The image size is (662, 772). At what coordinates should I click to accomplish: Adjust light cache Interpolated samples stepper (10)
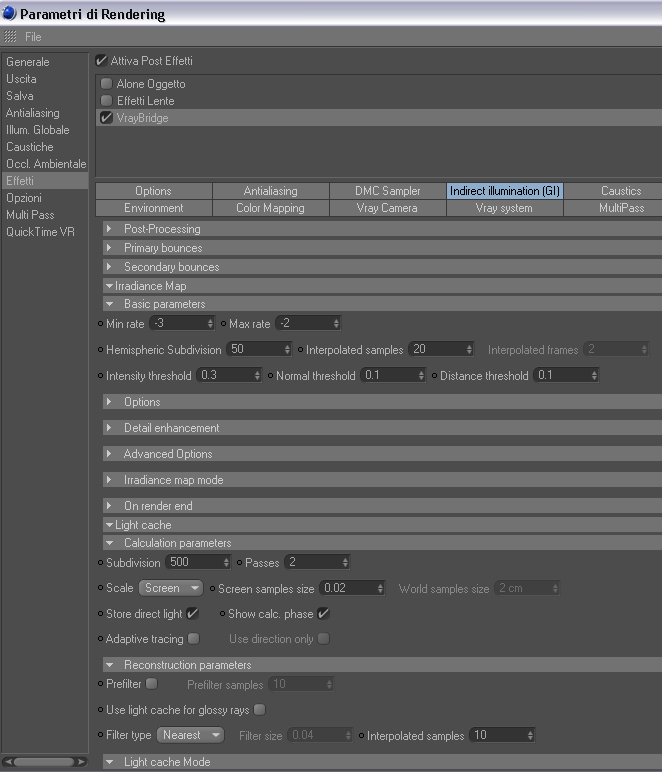point(530,736)
